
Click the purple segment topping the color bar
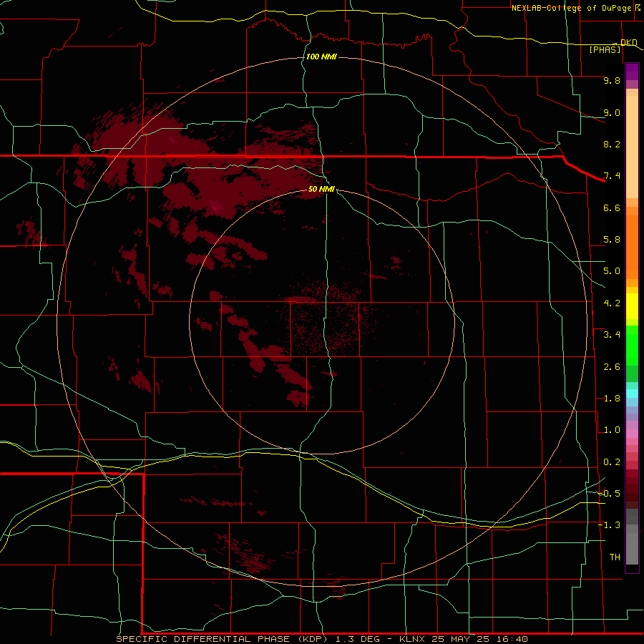coord(632,72)
